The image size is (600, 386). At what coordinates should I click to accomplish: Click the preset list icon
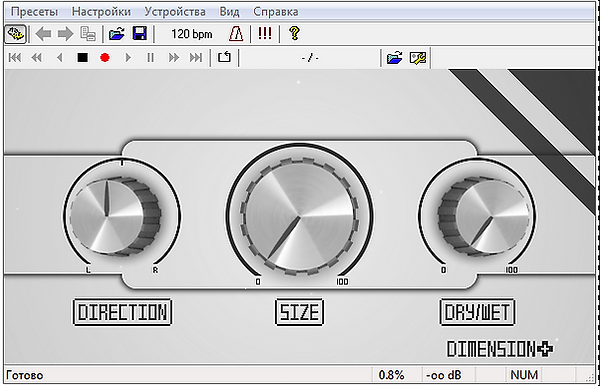tap(88, 34)
